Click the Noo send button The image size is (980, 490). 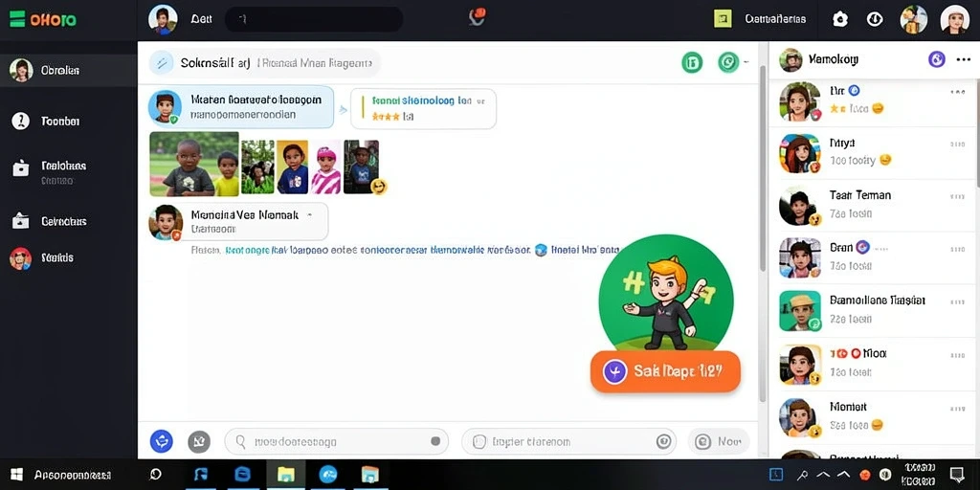719,441
